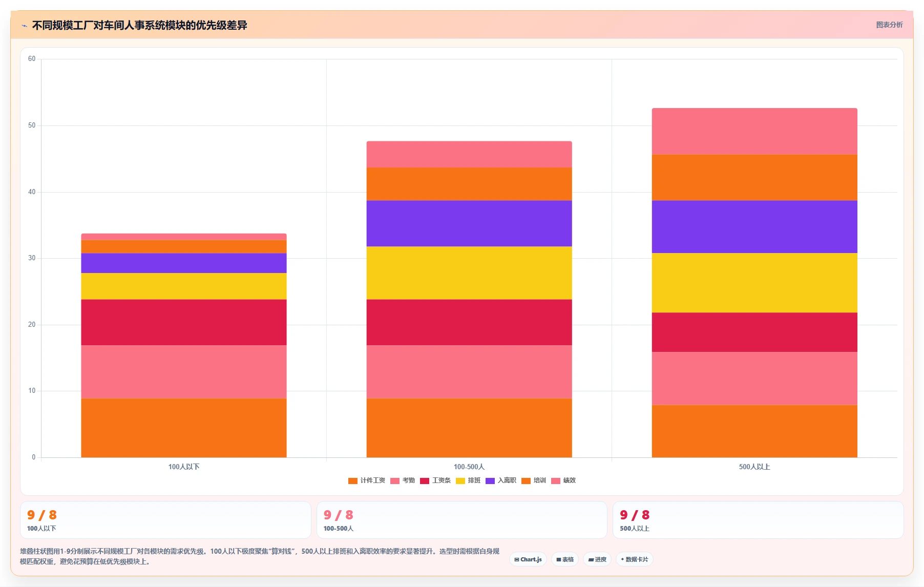Toggle the 计件工资 legend item
Screen dimensions: 924x587
(x=367, y=480)
